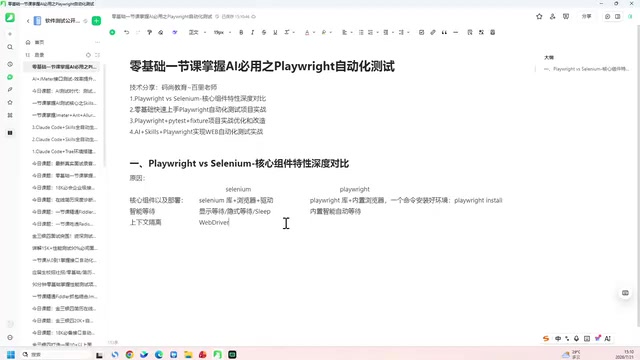640x360 pixels.
Task: Click the star favorite icon at top right
Action: pos(539,16)
